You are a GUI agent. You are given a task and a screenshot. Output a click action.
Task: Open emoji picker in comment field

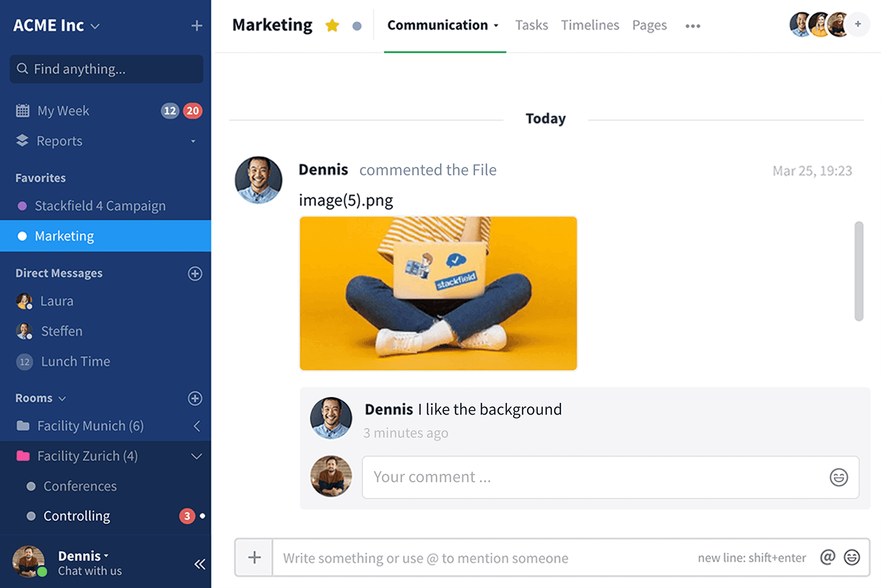839,477
